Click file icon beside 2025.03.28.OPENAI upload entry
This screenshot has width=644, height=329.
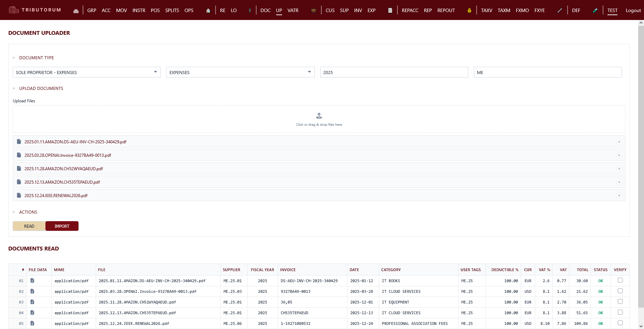(19, 155)
